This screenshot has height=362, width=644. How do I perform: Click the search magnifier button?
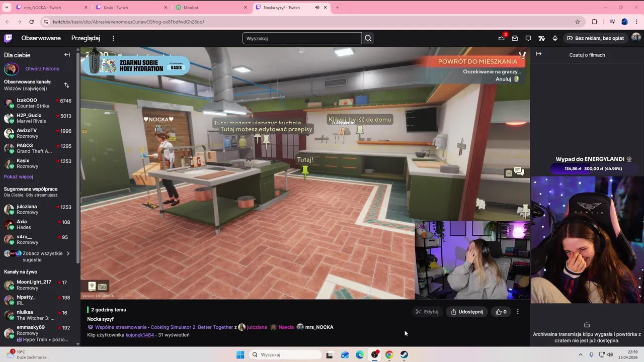(x=368, y=38)
